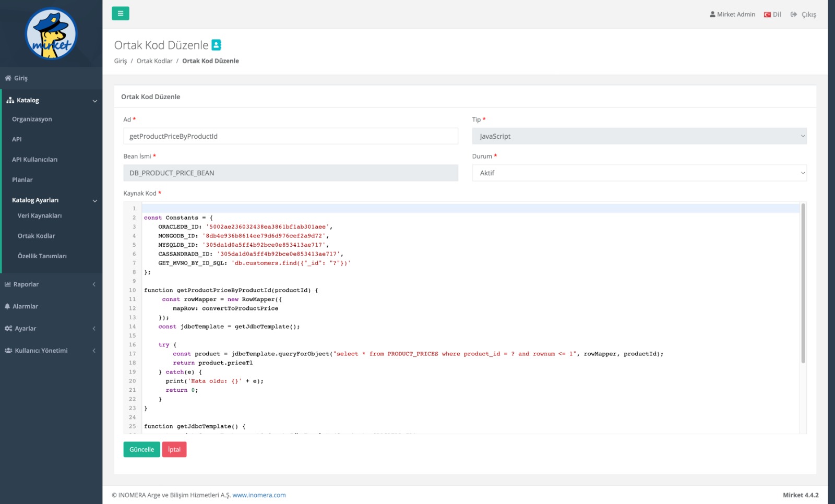Open Özellik Tanımları menu item
Screen dimensions: 835x504
coord(42,256)
